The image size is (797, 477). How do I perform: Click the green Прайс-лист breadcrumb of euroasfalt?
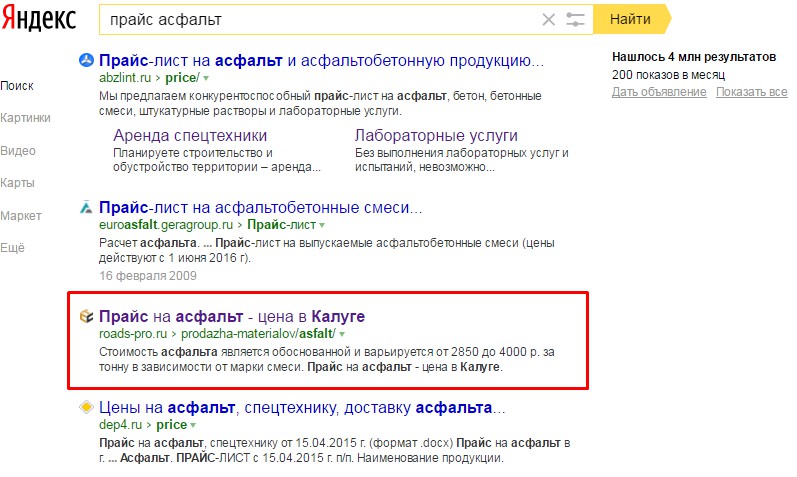click(282, 225)
